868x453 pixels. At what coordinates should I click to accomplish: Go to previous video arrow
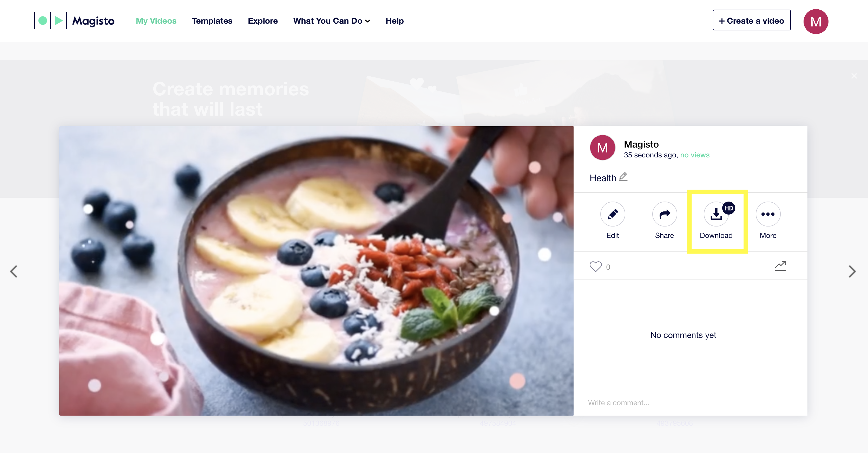click(x=14, y=271)
